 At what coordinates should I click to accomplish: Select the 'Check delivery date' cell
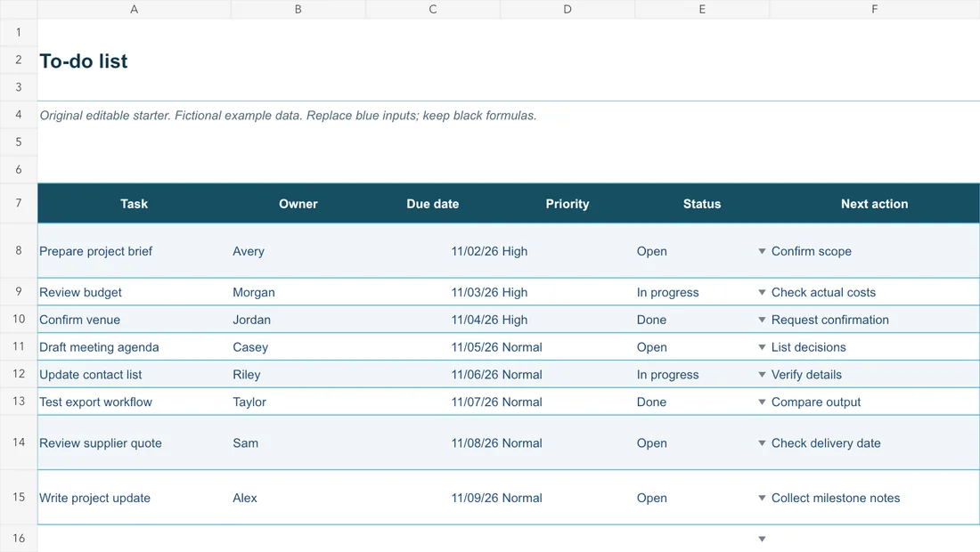(874, 443)
